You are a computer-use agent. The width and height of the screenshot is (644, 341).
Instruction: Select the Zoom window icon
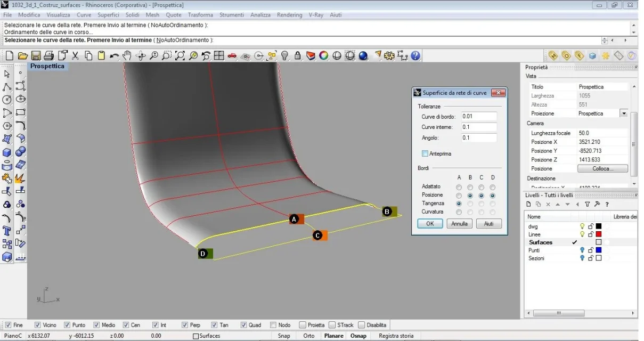click(x=167, y=55)
